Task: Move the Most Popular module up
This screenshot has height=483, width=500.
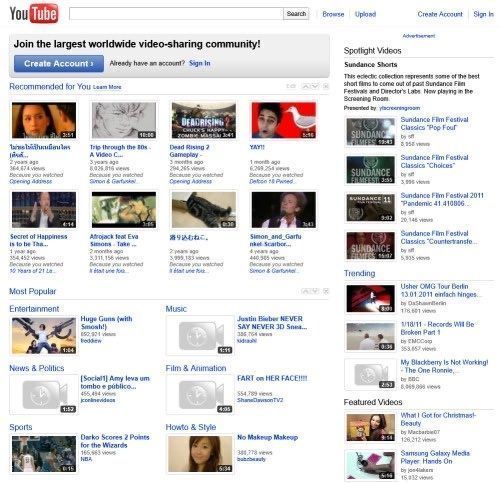Action: [x=306, y=291]
